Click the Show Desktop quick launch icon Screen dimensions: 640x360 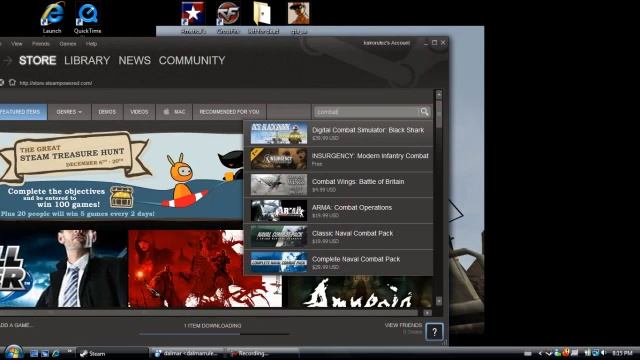pyautogui.click(x=34, y=353)
